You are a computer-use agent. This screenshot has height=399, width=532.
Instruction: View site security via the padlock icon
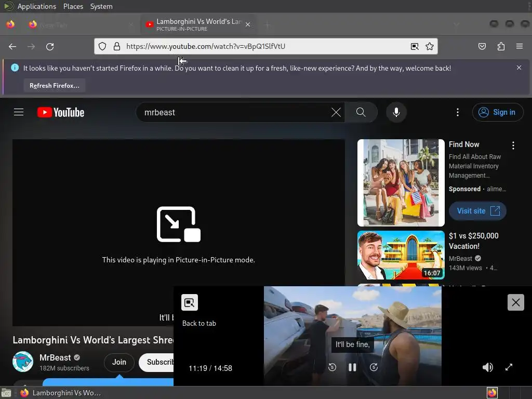pyautogui.click(x=117, y=46)
